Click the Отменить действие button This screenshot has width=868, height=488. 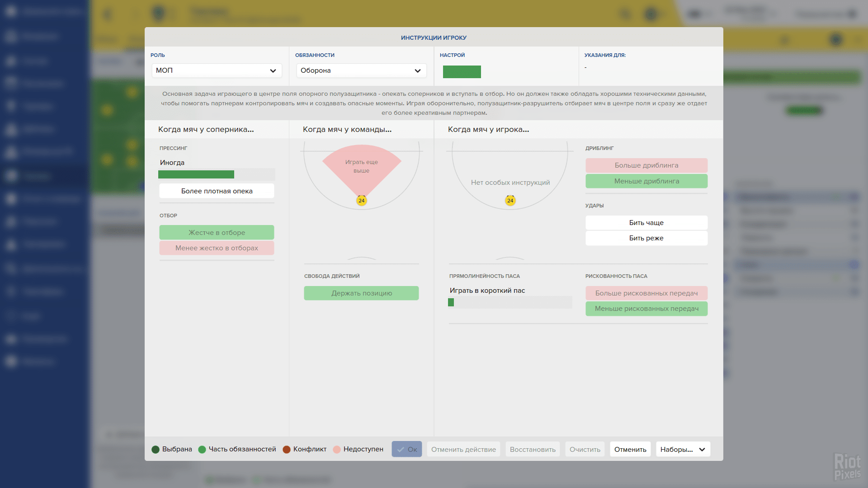(x=463, y=449)
